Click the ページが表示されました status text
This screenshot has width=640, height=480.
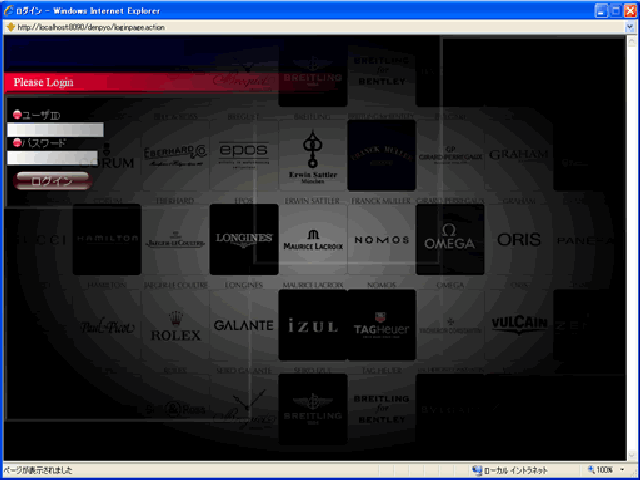[x=40, y=471]
